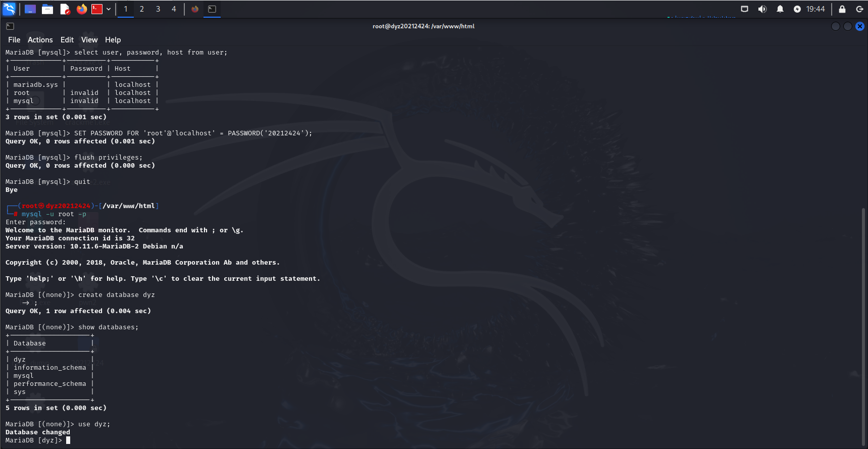The height and width of the screenshot is (449, 868).
Task: Click the 'Database' table header
Action: point(30,343)
